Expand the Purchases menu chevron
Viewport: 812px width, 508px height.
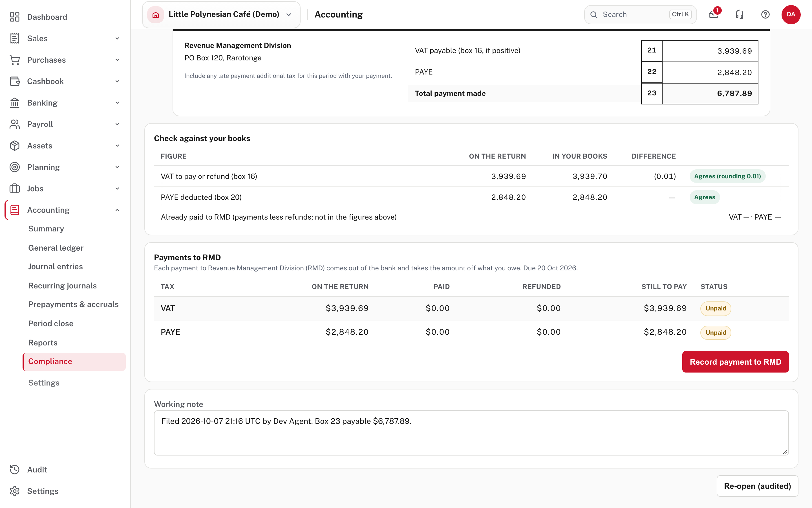[x=117, y=60]
